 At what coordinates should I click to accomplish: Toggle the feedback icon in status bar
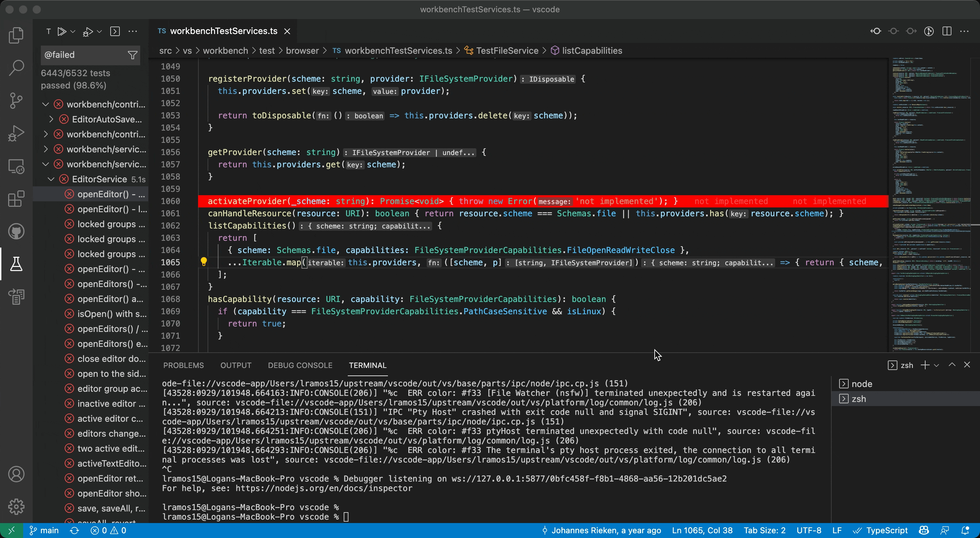(x=944, y=531)
